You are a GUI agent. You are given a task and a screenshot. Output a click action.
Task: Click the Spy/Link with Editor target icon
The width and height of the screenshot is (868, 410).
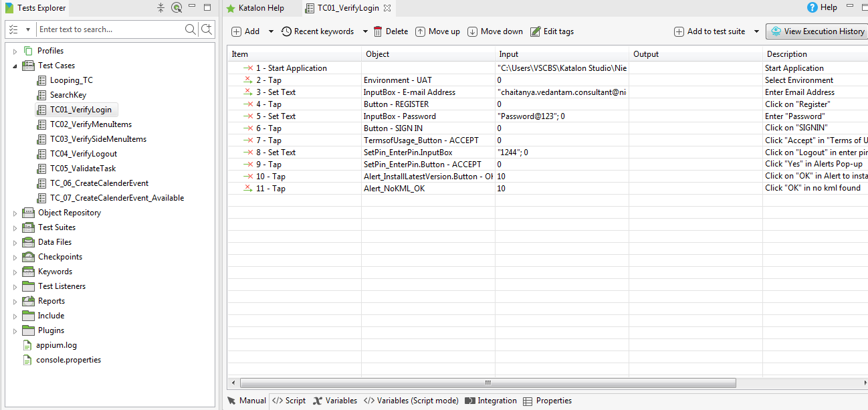(x=177, y=8)
